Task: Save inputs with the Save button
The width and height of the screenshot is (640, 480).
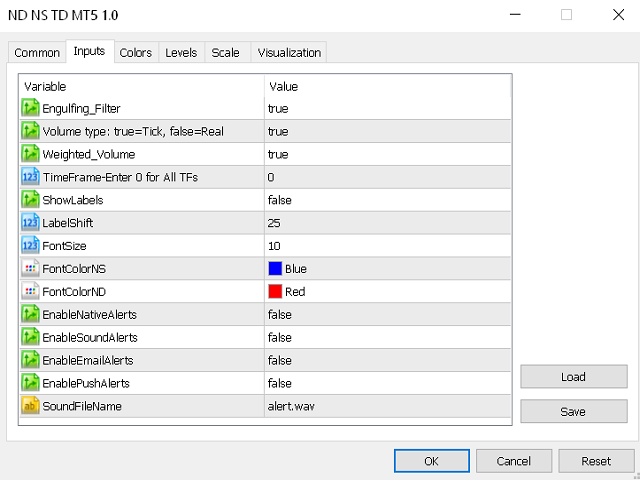Action: [x=573, y=411]
